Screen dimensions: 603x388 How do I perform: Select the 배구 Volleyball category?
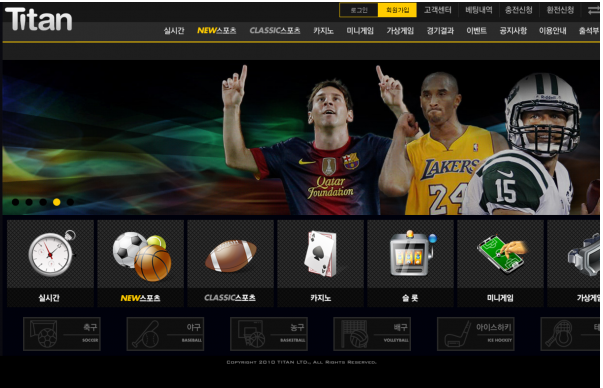tap(372, 334)
